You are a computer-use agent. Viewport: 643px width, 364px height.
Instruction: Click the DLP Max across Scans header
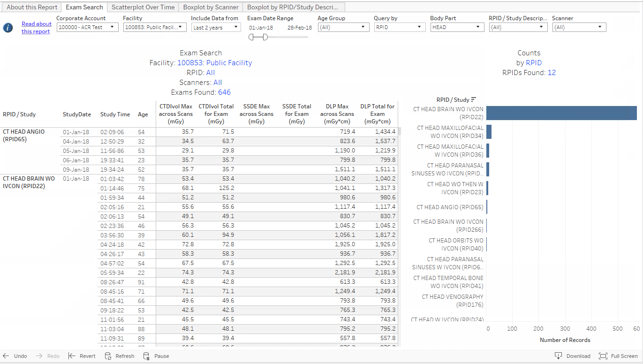tap(337, 114)
